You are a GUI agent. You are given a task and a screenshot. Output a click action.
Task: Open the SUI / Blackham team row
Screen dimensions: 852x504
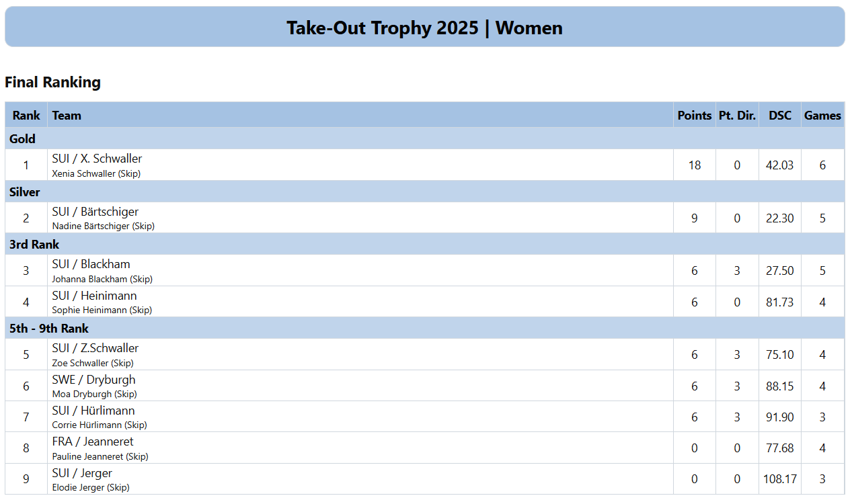click(x=91, y=264)
